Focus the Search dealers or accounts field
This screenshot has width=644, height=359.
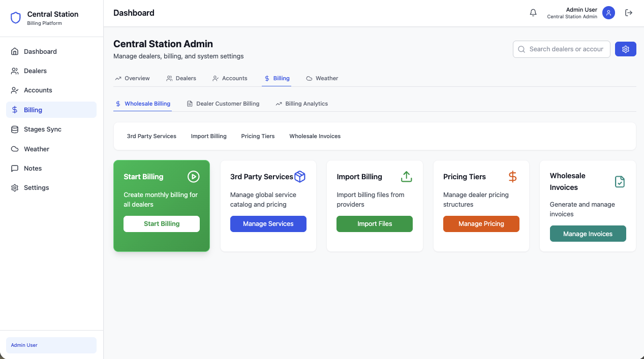pos(562,49)
